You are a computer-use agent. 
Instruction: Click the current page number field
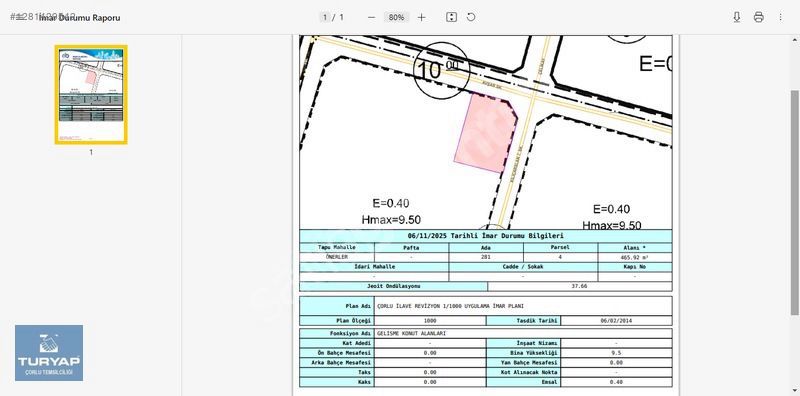pos(324,17)
